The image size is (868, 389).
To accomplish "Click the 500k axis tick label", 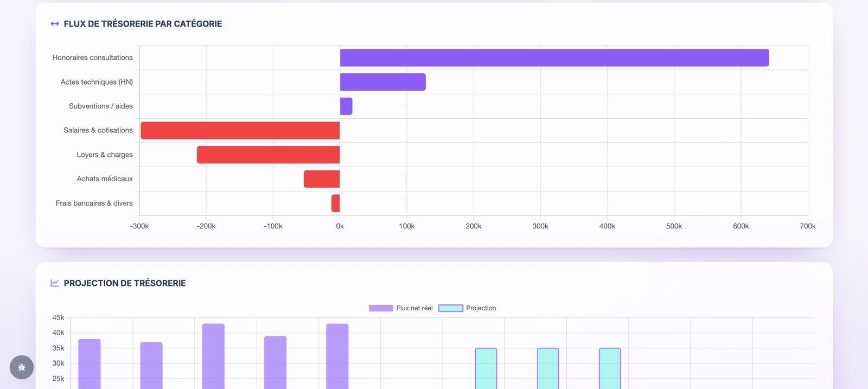I will [674, 226].
